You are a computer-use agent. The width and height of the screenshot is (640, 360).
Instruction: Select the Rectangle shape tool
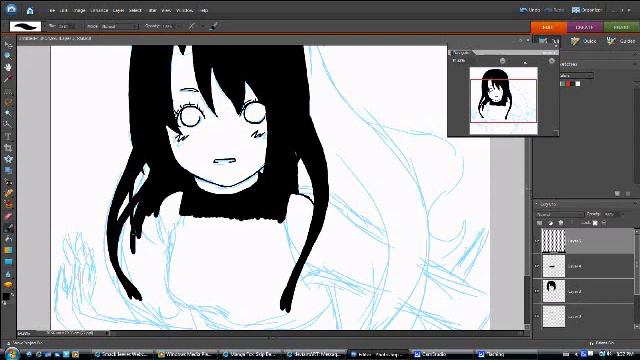click(x=8, y=262)
